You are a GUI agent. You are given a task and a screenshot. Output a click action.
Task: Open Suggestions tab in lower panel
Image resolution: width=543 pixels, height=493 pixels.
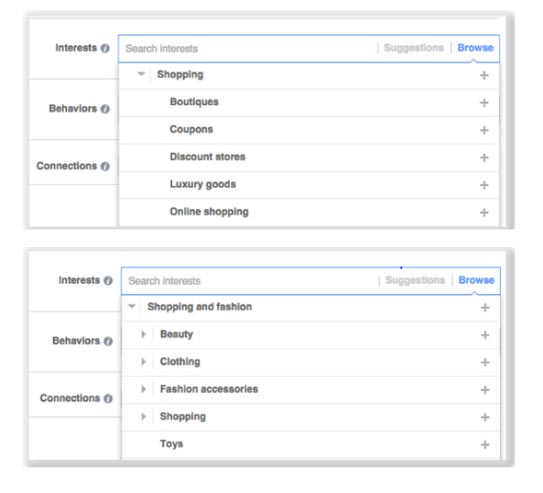[415, 280]
